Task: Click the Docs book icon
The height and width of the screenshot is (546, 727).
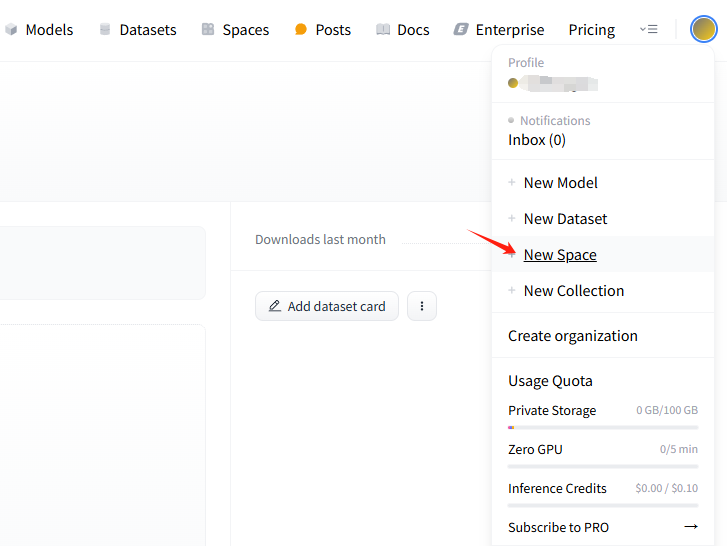Action: coord(383,30)
